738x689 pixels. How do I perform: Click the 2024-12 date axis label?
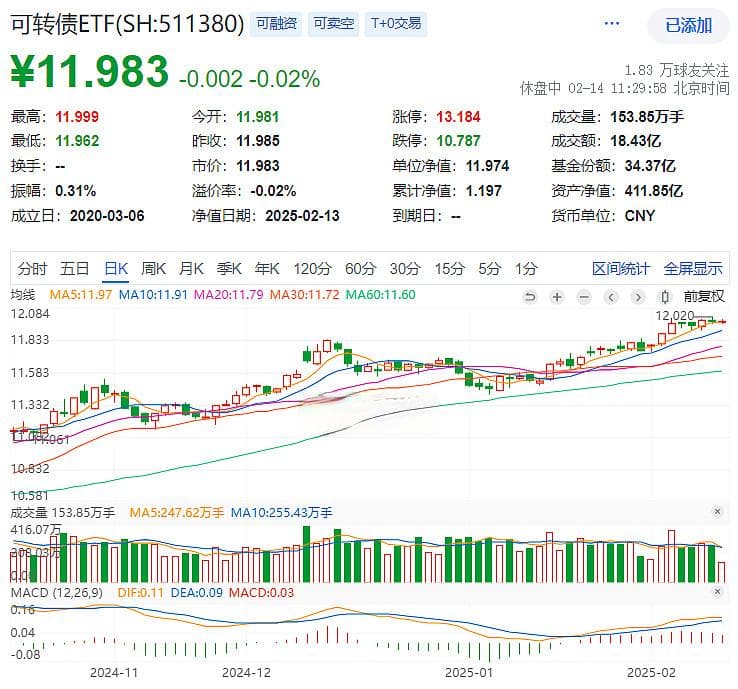246,673
